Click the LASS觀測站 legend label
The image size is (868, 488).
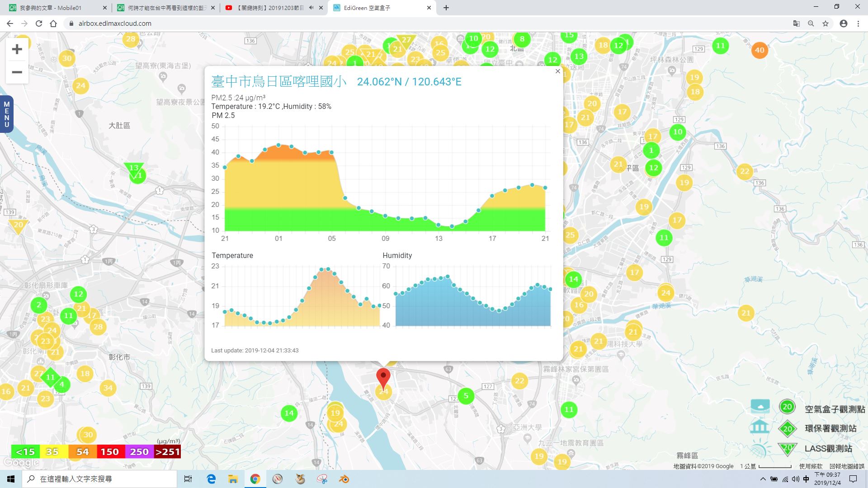(828, 448)
